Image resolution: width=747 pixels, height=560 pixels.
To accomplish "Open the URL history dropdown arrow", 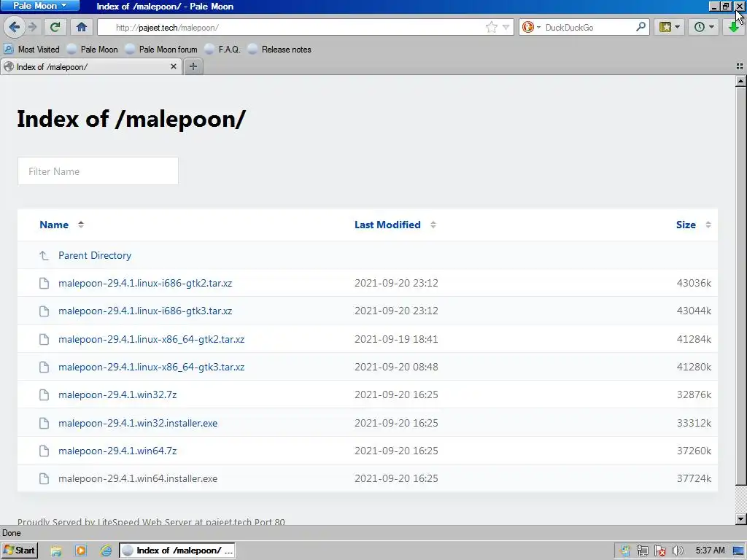I will pyautogui.click(x=506, y=27).
